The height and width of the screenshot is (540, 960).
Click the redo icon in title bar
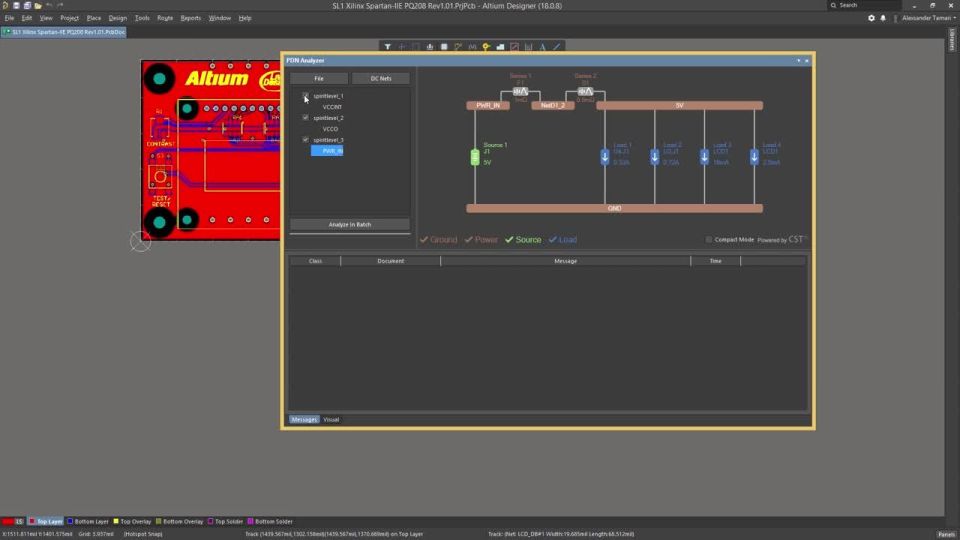click(x=60, y=6)
